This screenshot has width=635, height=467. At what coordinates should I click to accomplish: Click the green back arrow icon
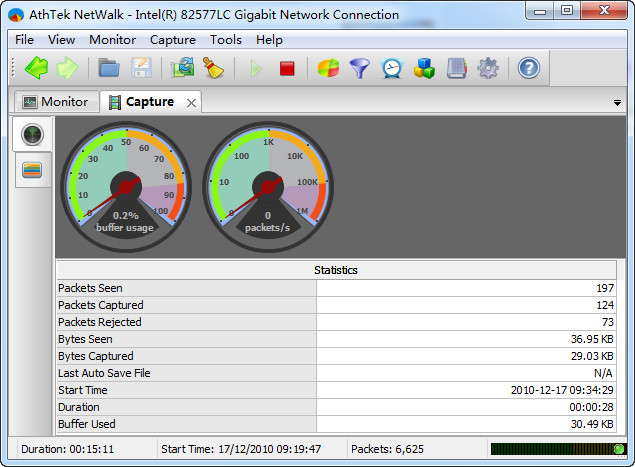[x=37, y=68]
